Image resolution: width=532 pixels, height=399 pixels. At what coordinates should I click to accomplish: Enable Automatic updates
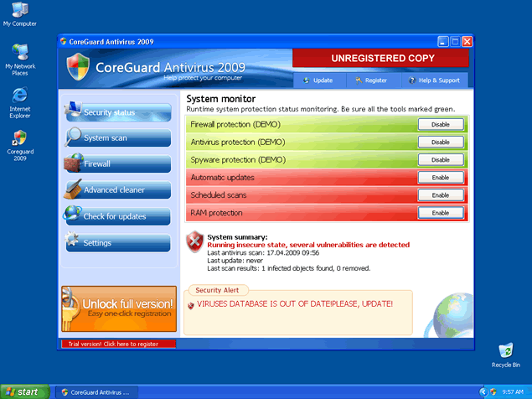coord(441,178)
